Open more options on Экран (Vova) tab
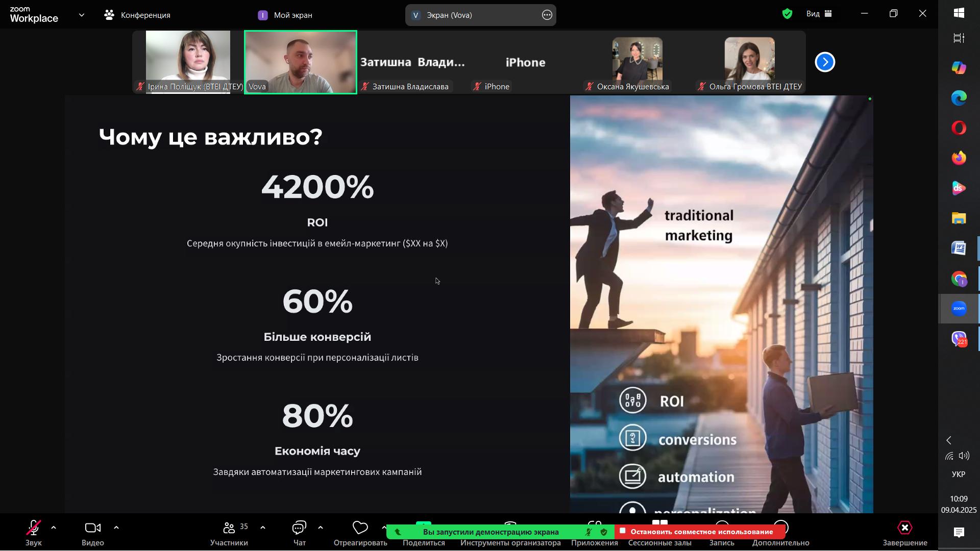Image resolution: width=980 pixels, height=551 pixels. (547, 15)
